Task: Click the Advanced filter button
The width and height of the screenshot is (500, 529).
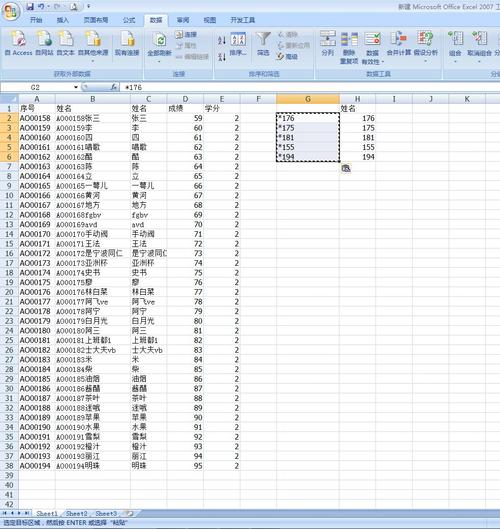Action: 287,56
